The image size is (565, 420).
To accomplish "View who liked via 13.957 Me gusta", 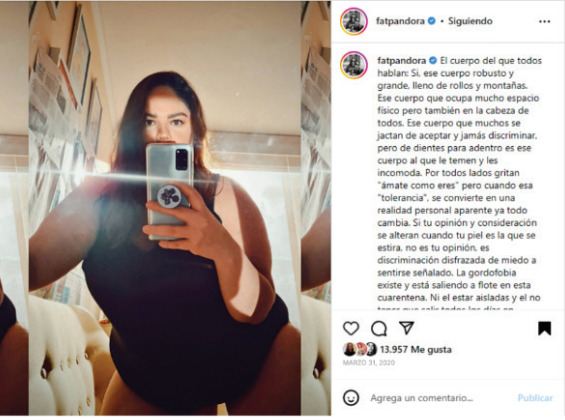I will (x=415, y=349).
